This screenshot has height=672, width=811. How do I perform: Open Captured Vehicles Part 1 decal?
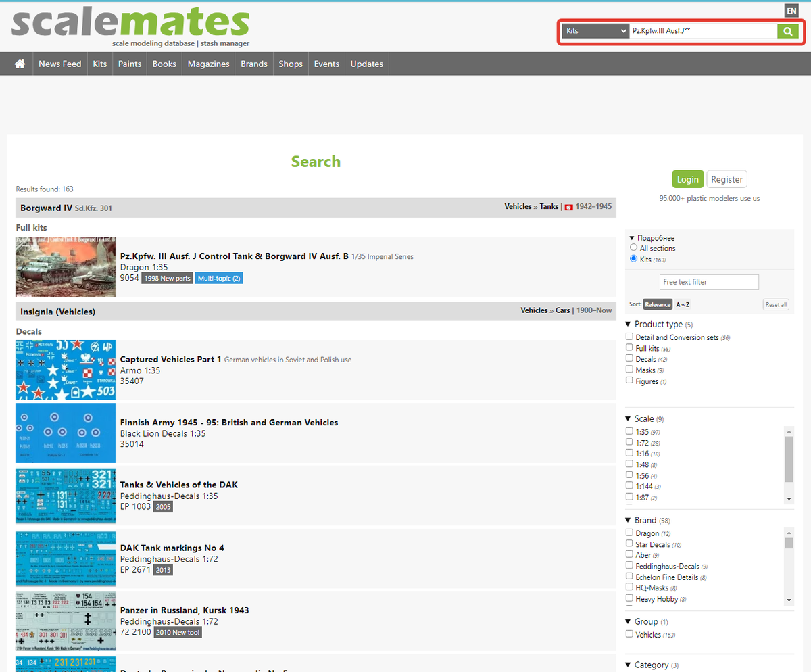click(170, 359)
